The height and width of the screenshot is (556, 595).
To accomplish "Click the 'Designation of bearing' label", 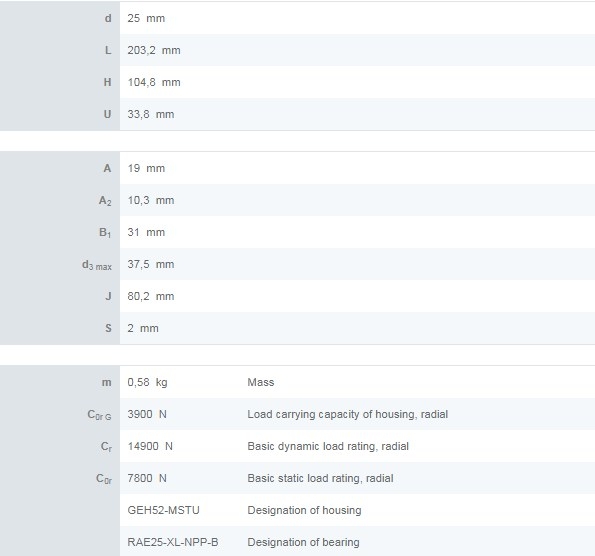I will click(x=303, y=542).
